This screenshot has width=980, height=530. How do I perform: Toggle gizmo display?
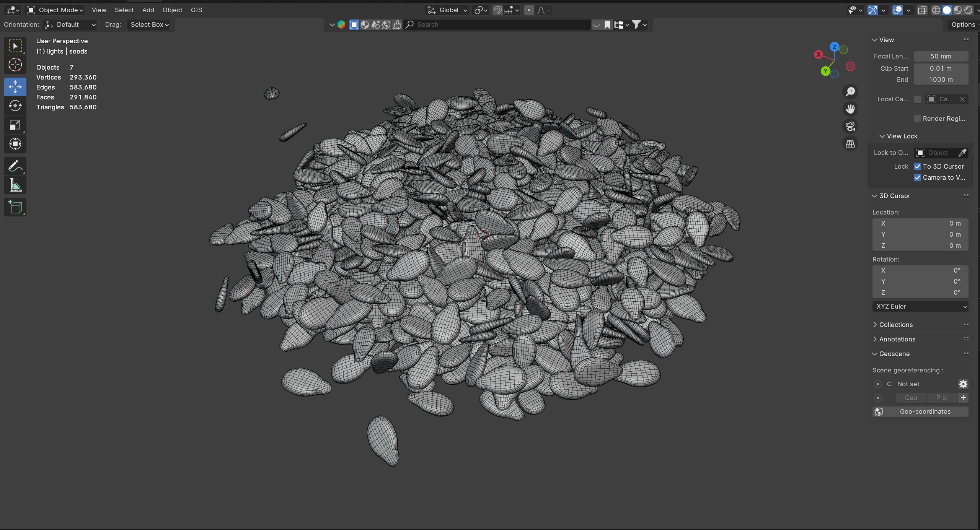tap(872, 10)
